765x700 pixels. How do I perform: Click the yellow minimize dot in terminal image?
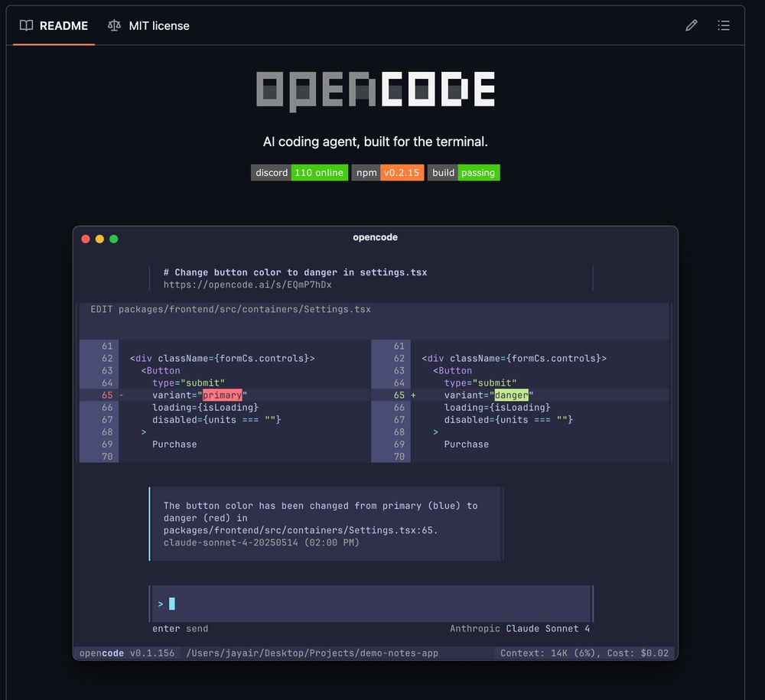(99, 239)
